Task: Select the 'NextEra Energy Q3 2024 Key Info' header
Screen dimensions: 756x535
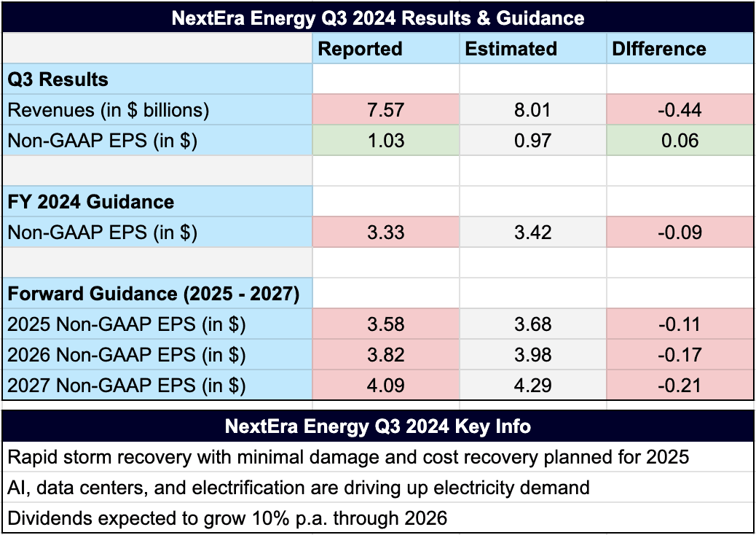Action: (x=378, y=426)
